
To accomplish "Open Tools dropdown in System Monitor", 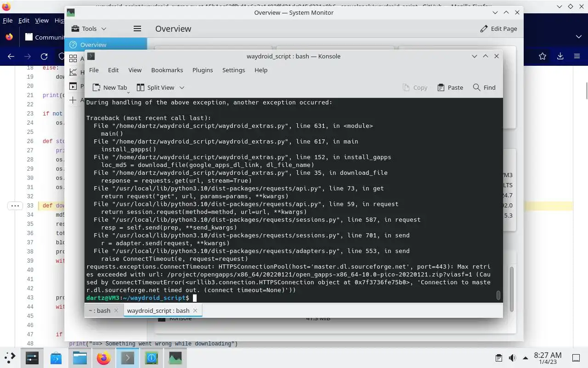I will [89, 29].
